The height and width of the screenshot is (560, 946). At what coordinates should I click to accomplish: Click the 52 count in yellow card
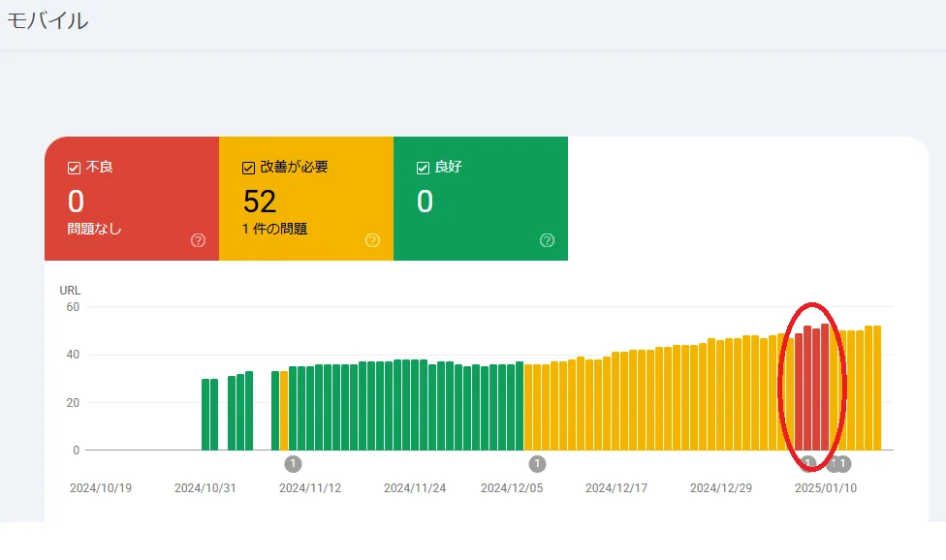[260, 202]
